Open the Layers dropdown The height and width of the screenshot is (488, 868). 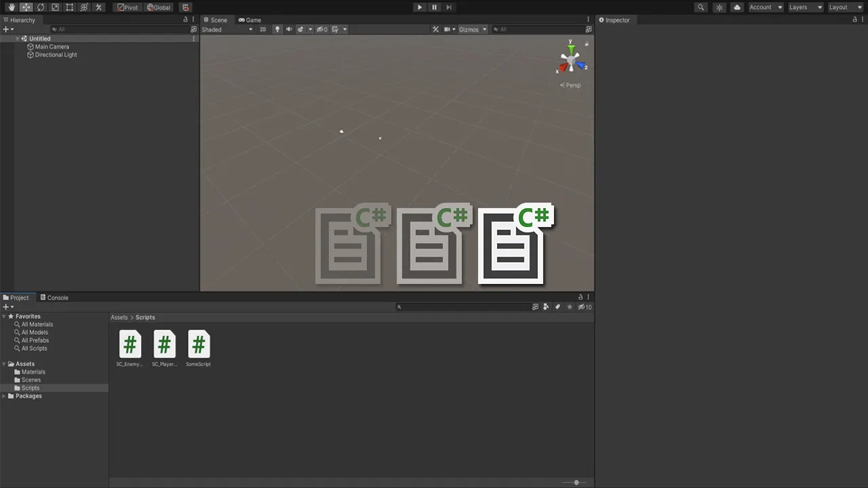coord(805,7)
